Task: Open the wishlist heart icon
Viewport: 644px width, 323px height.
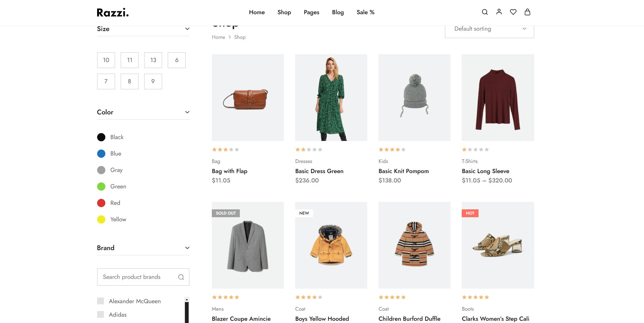Action: [x=513, y=12]
